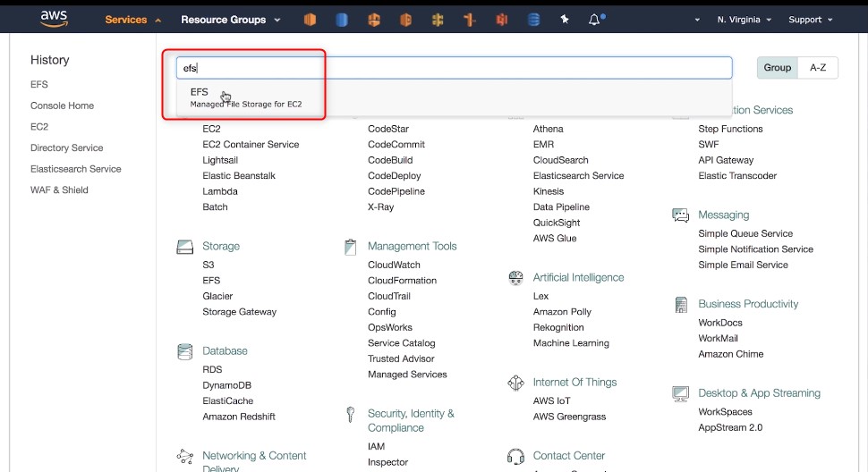Click the AWS logo
This screenshot has width=868, height=472.
point(54,18)
